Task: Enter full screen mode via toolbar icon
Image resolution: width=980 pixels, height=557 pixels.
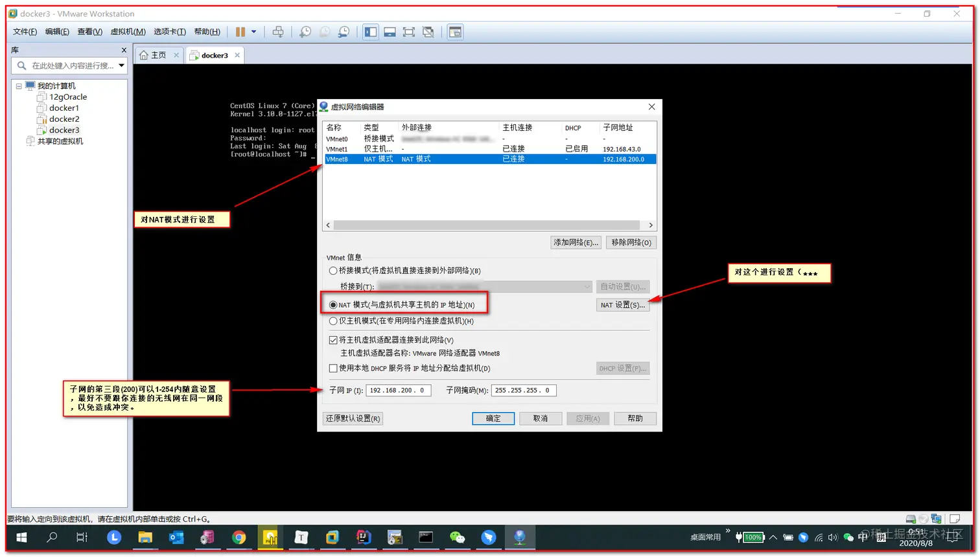Action: [409, 32]
